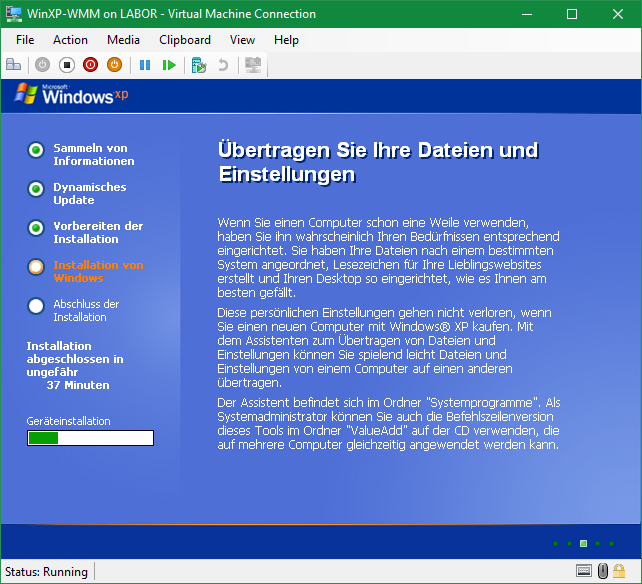Click the Revert undo arrow icon
642x584 pixels.
tap(223, 65)
